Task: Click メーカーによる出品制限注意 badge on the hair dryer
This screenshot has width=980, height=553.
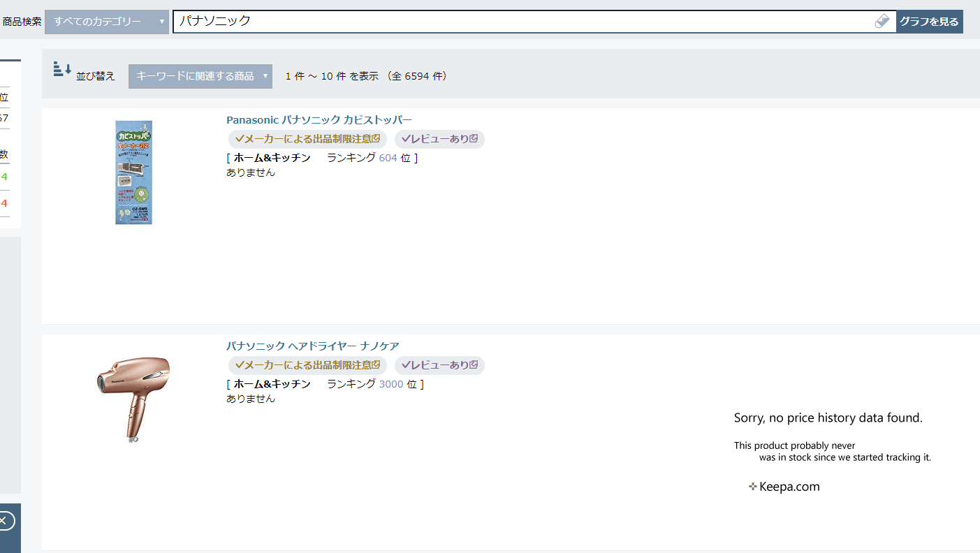Action: coord(307,365)
